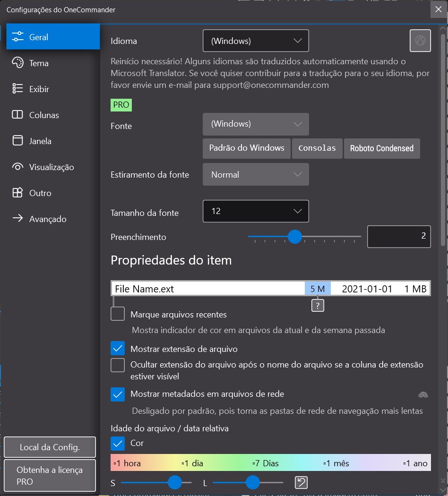
Task: Open the Avançado settings section
Action: pyautogui.click(x=53, y=219)
